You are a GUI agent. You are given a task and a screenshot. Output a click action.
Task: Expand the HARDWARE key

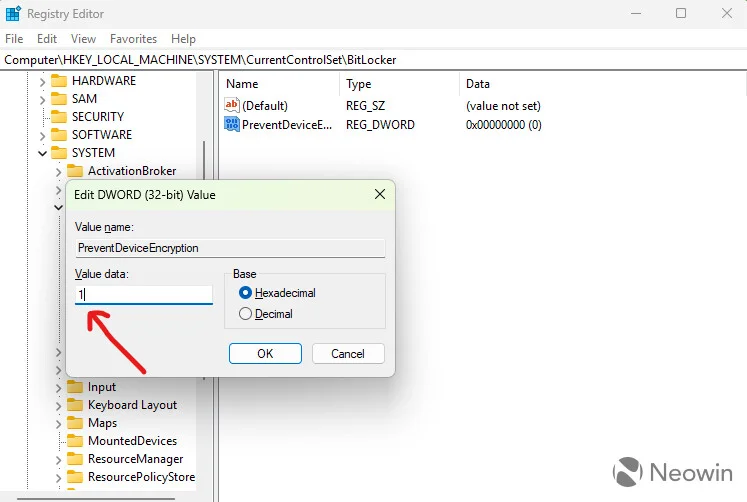42,81
